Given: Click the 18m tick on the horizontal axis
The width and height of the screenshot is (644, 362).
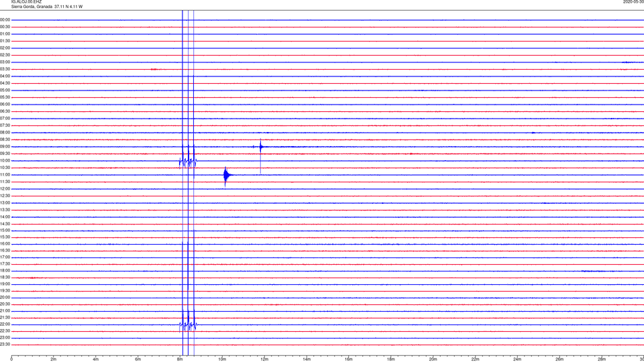Looking at the screenshot, I should pyautogui.click(x=391, y=359).
